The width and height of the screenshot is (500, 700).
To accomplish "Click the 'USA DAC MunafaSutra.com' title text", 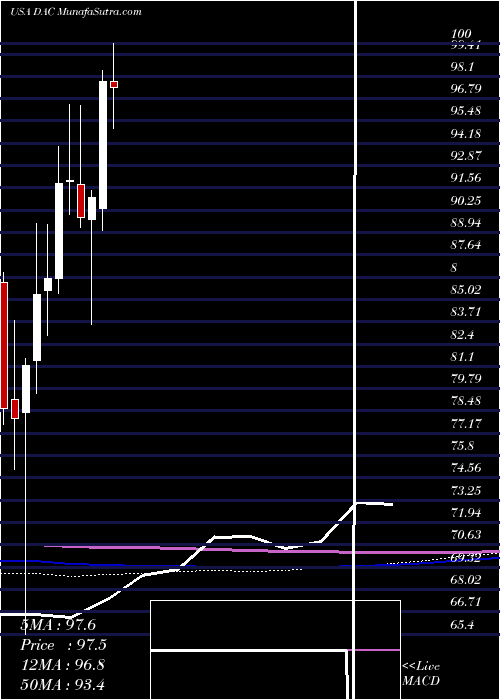I will coord(75,12).
